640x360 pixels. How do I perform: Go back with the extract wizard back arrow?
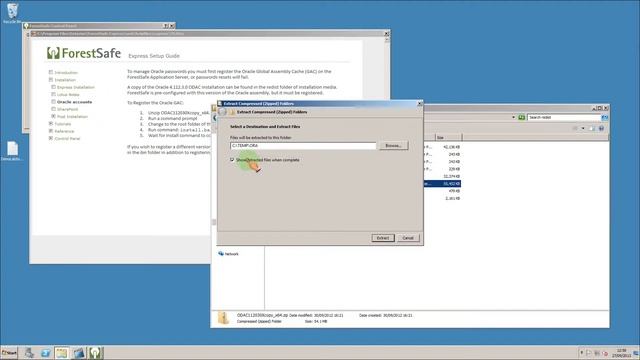tap(223, 112)
